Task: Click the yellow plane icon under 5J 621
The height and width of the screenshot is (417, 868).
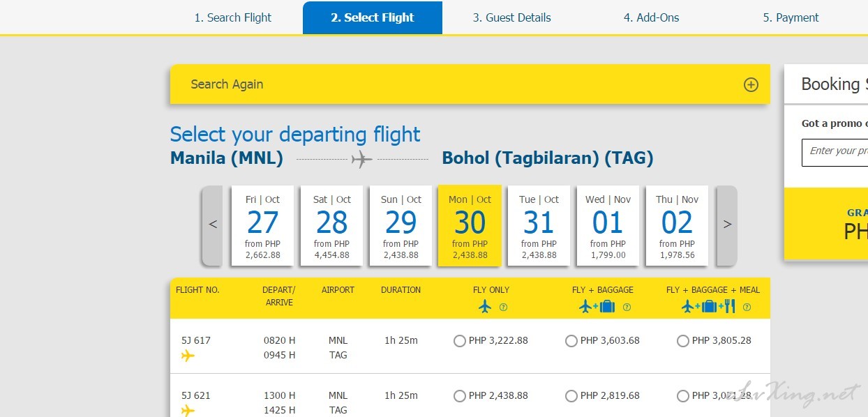Action: point(188,410)
